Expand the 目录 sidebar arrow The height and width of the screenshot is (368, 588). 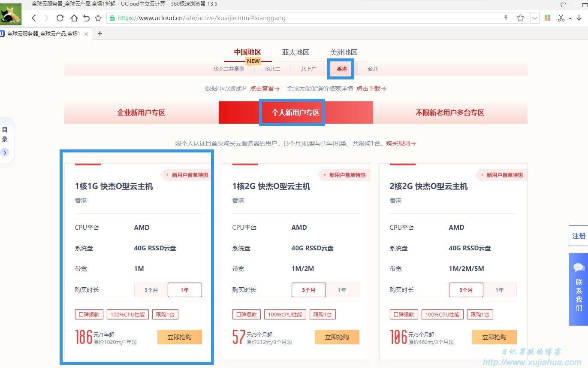5,152
